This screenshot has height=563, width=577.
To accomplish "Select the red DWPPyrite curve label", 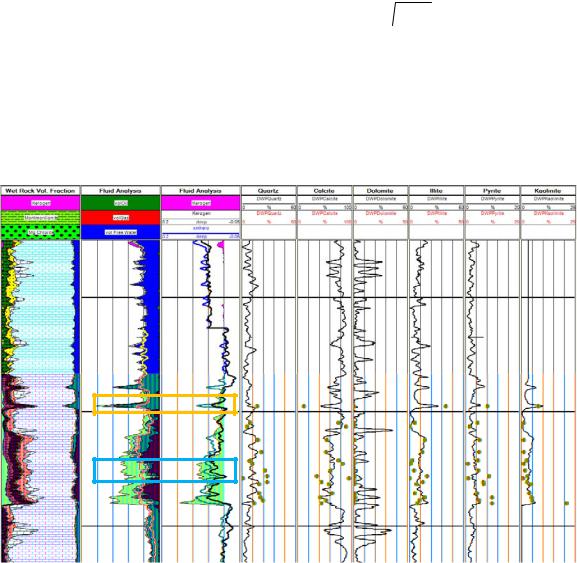I will pos(492,213).
